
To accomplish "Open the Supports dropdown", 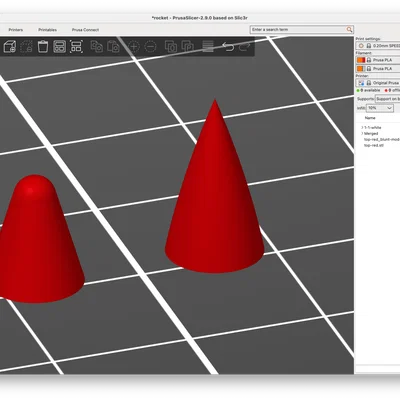I will pyautogui.click(x=388, y=99).
